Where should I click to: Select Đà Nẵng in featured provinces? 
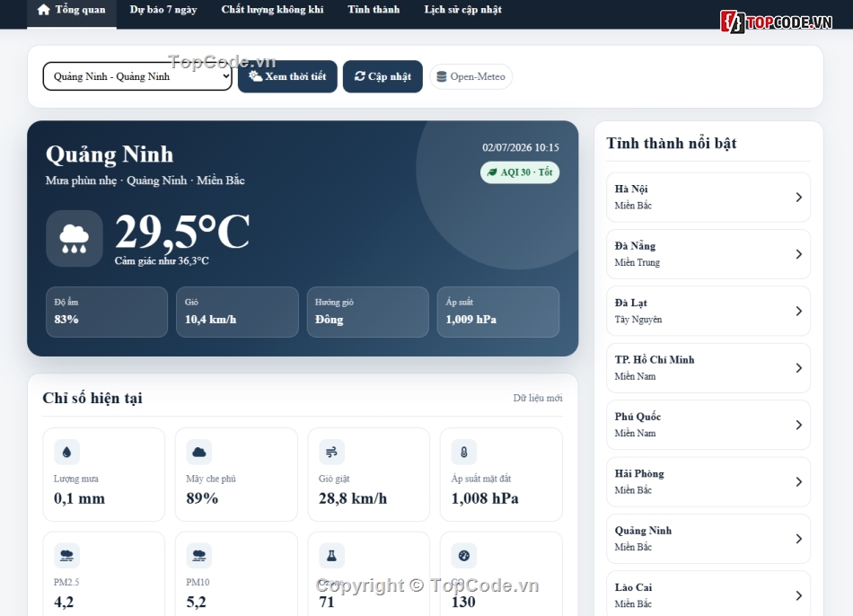(x=708, y=254)
